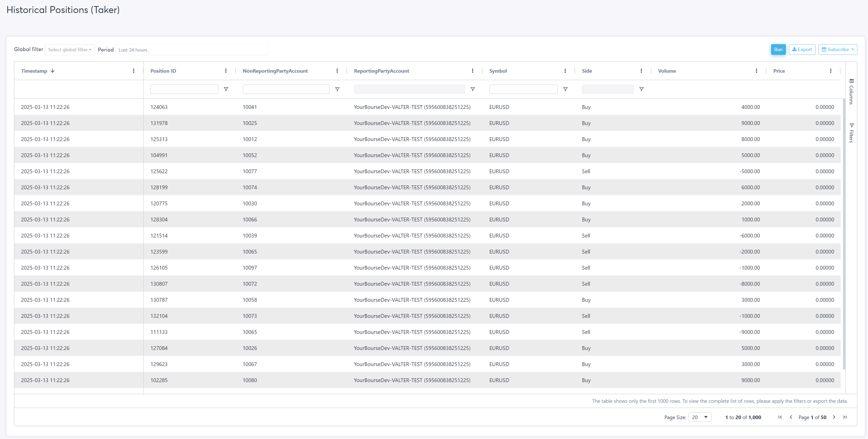Viewport: 868px width, 439px height.
Task: Jump to the last page icon
Action: click(845, 417)
